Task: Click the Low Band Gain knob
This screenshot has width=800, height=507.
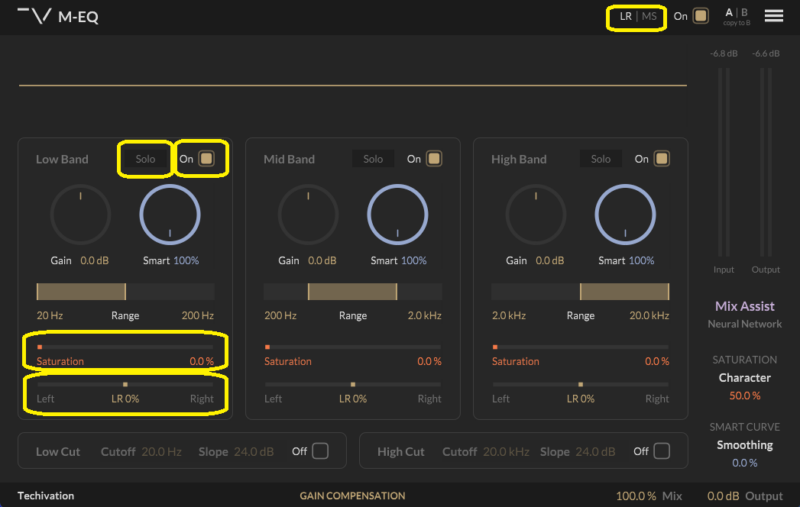Action: coord(80,216)
